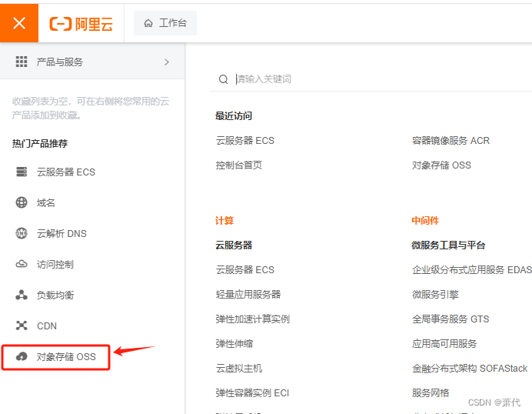532x414 pixels.
Task: Open 全局事务服务 GTS
Action: point(451,319)
